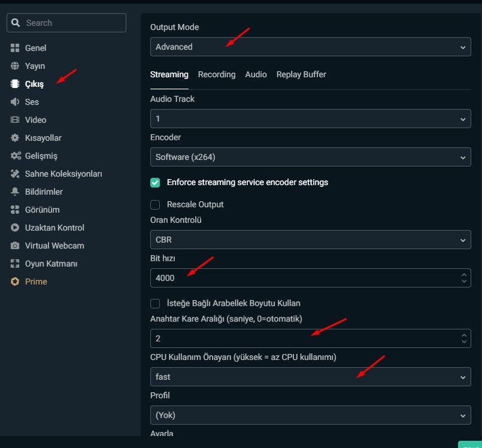The width and height of the screenshot is (482, 448).
Task: Click the Kısayollar gear icon
Action: click(15, 138)
